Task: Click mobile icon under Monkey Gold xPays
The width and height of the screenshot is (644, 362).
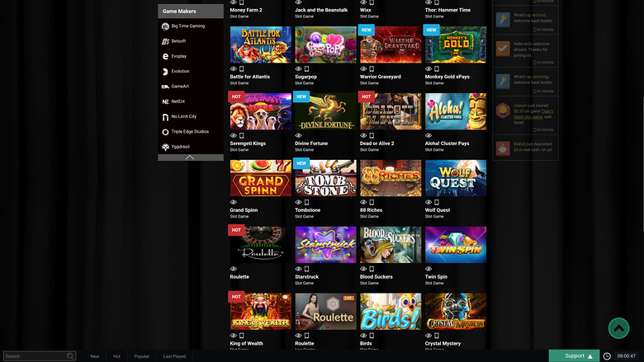Action: [437, 69]
